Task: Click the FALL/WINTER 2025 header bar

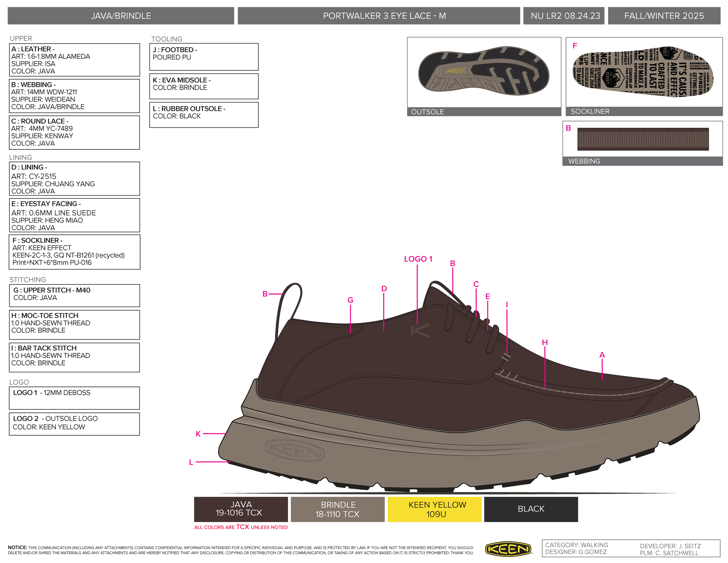Action: tap(664, 16)
